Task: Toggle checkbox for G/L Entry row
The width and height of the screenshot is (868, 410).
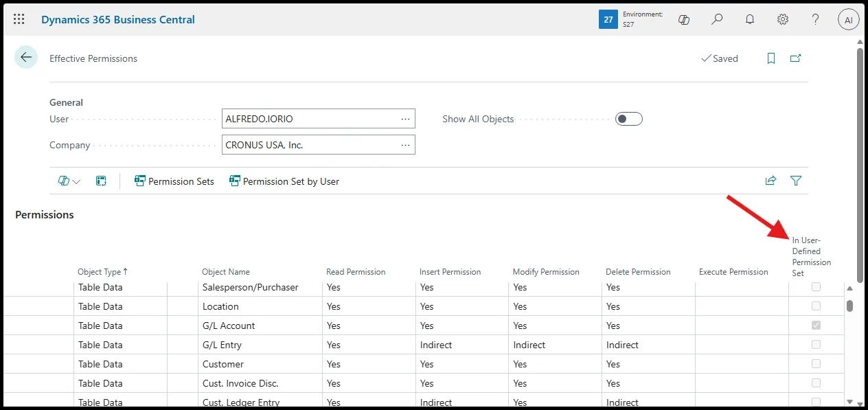Action: tap(816, 345)
